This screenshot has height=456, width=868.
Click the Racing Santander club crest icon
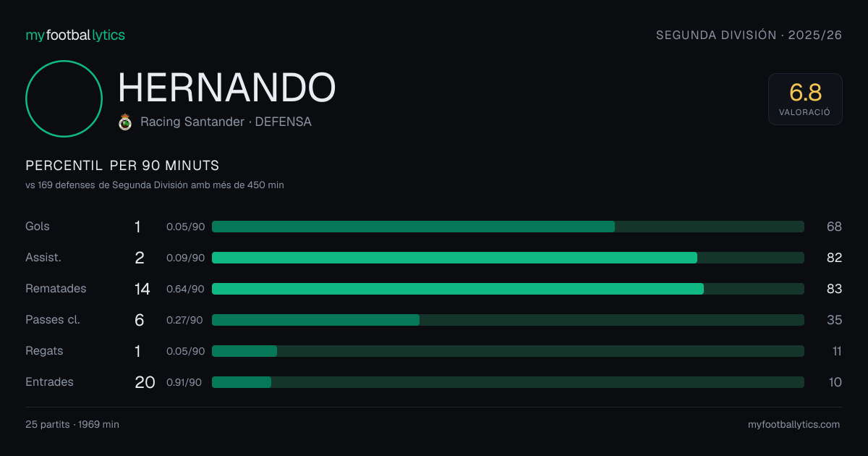click(x=125, y=122)
